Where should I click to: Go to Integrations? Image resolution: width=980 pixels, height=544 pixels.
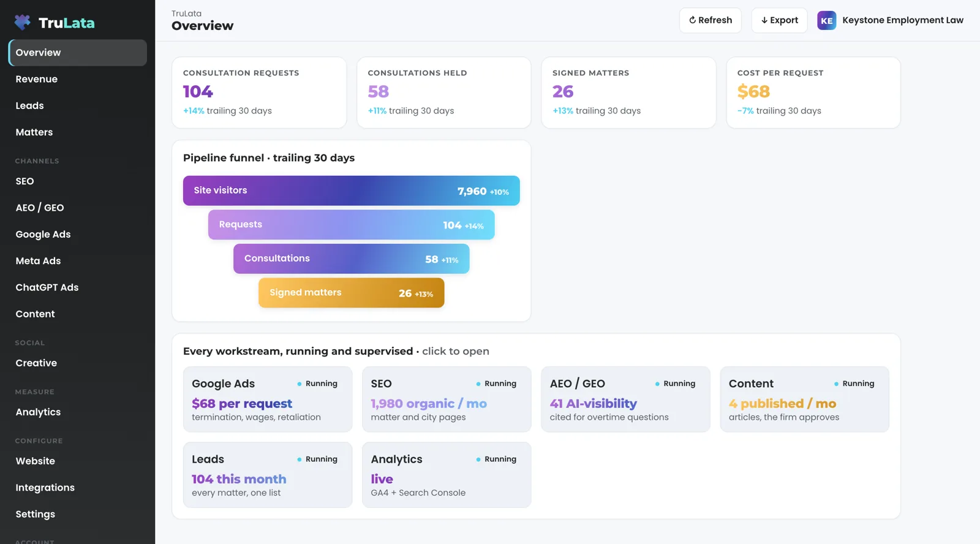tap(78, 488)
